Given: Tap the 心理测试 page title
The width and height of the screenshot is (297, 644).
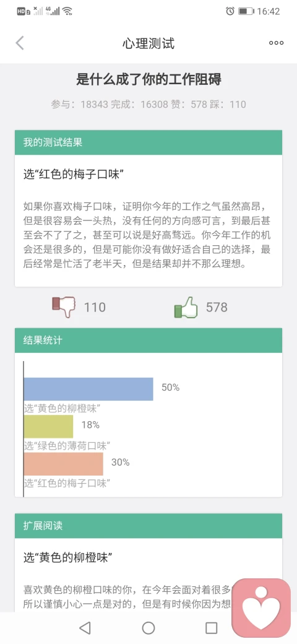Looking at the screenshot, I should point(148,43).
